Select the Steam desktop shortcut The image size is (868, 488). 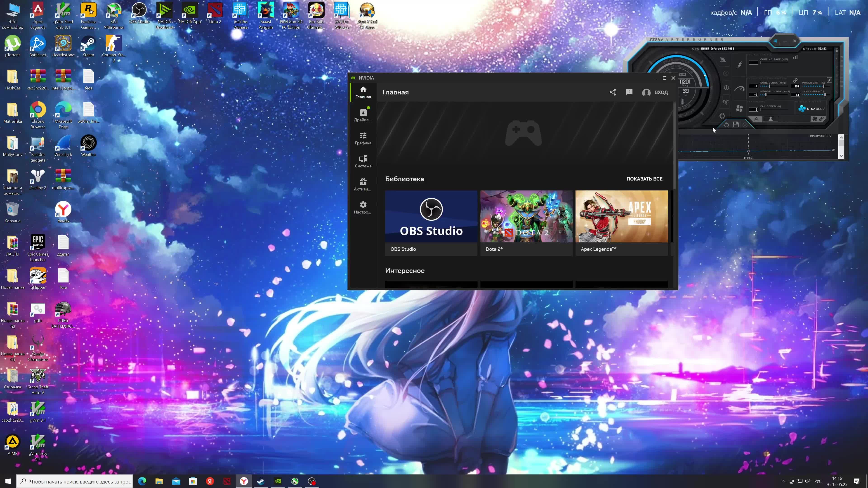[x=88, y=47]
